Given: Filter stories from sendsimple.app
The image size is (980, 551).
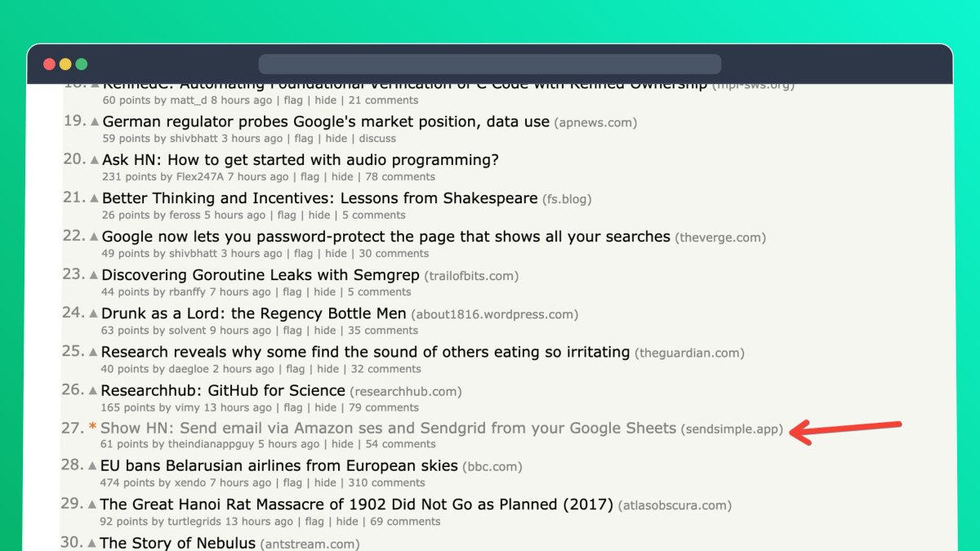Looking at the screenshot, I should point(732,429).
